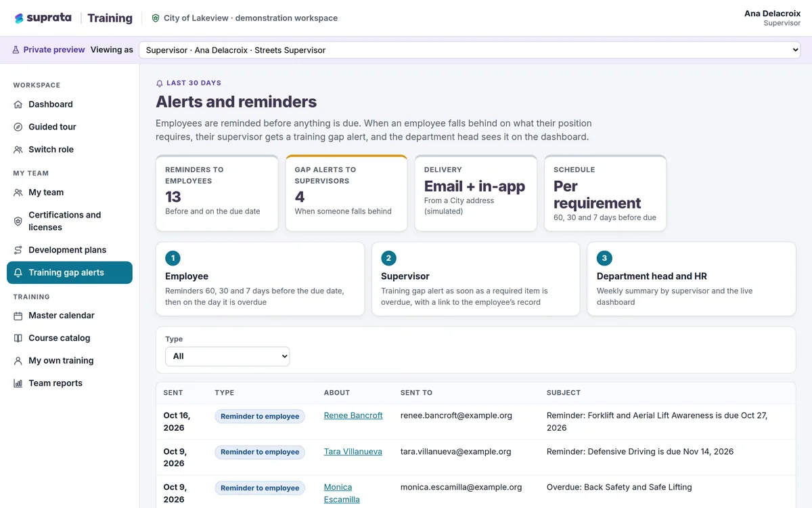Open Tara Villanueva's employee record link
The width and height of the screenshot is (812, 508).
pyautogui.click(x=353, y=451)
